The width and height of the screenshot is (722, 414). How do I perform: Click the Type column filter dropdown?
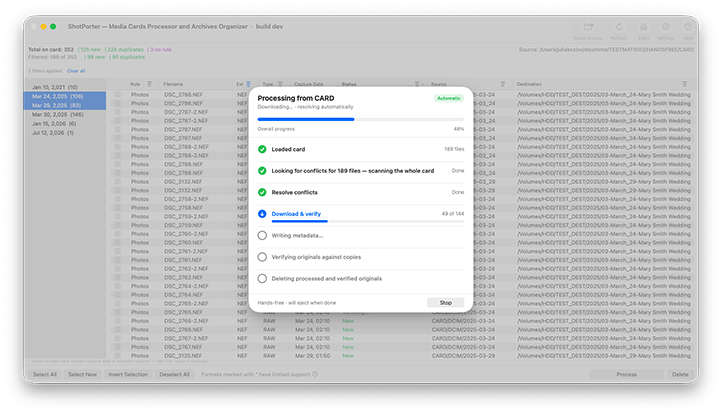280,84
